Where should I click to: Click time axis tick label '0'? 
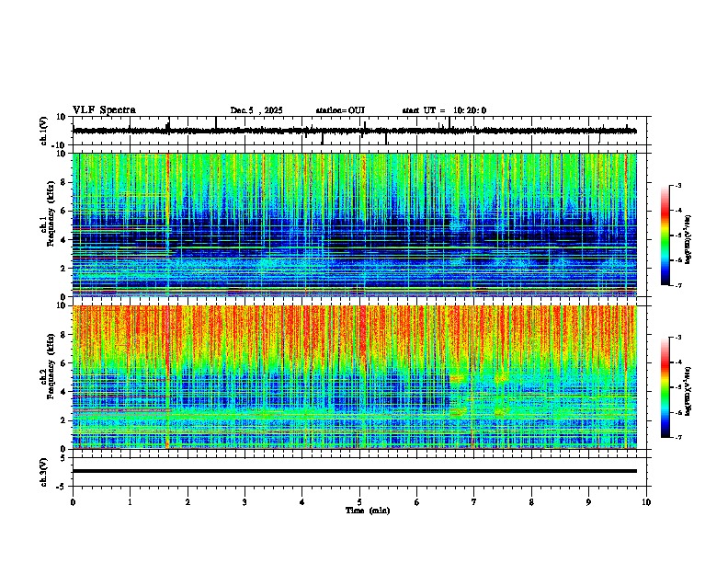(x=73, y=502)
